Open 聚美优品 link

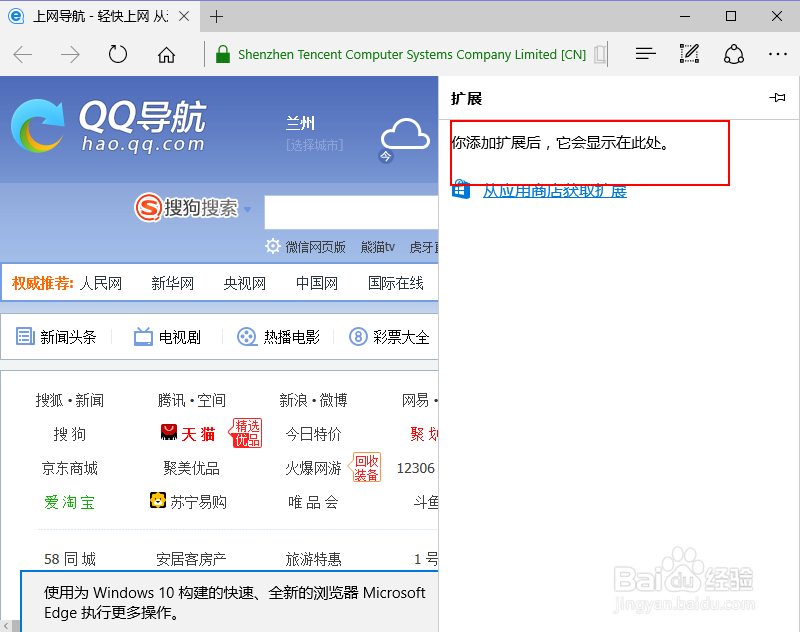pyautogui.click(x=192, y=468)
